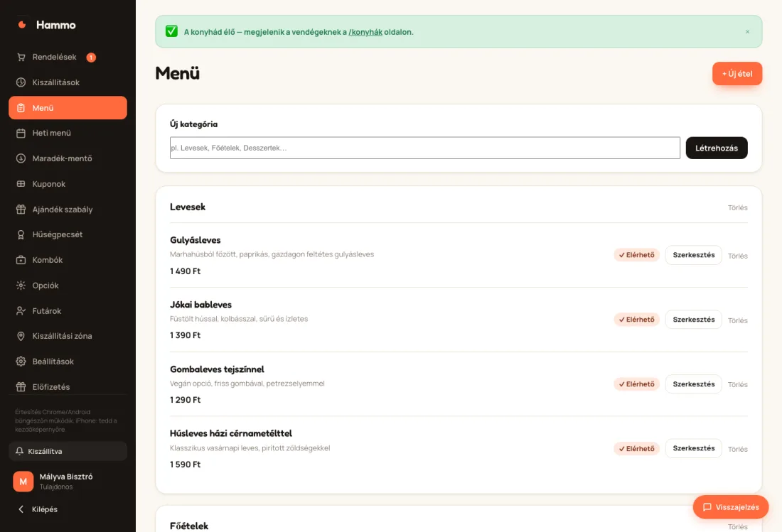Click the Mályva Bisztró avatar

[23, 482]
